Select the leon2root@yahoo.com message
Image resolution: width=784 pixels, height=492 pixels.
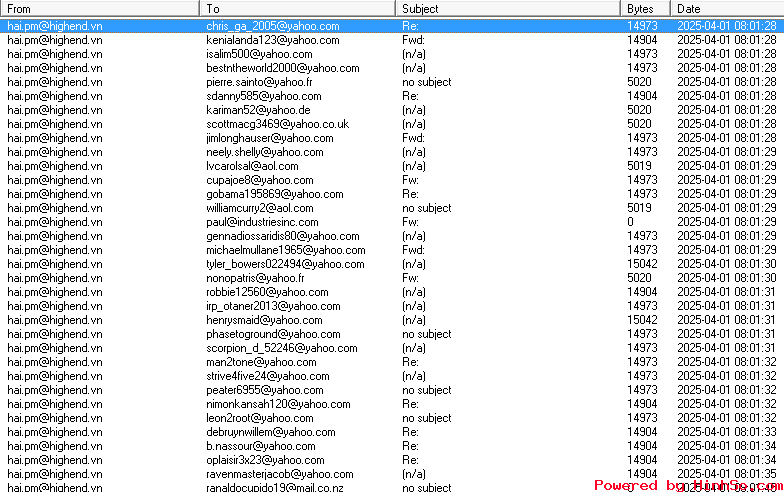coord(392,418)
